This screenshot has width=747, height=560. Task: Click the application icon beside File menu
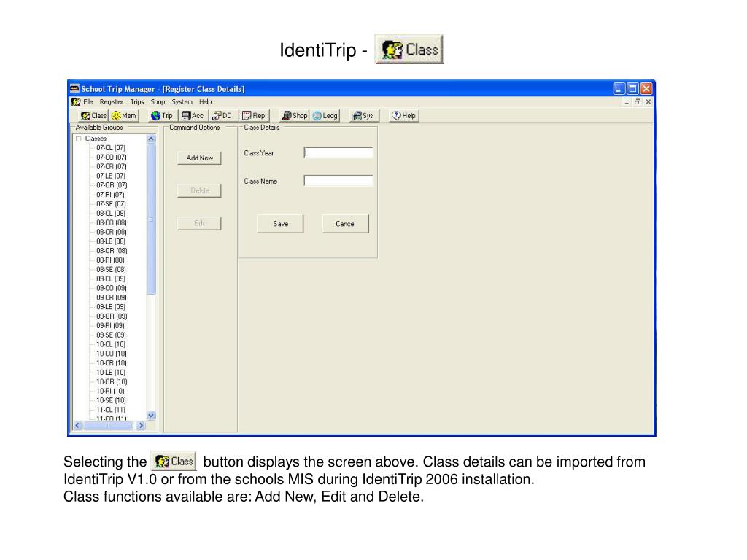75,102
